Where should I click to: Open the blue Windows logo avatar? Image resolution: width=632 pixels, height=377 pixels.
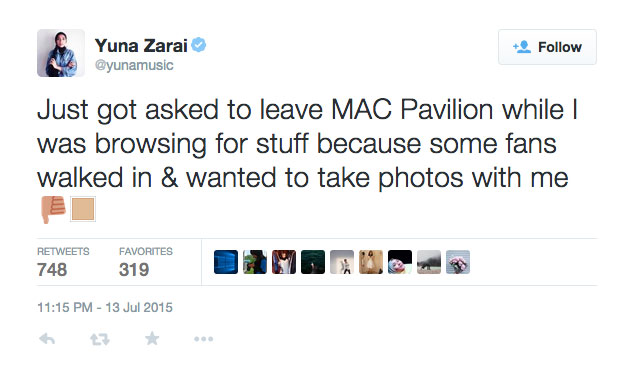(x=226, y=262)
